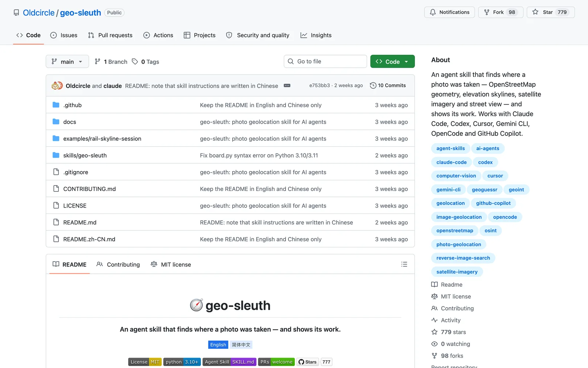Click the osint topic tag
The image size is (588, 368).
[x=491, y=230]
